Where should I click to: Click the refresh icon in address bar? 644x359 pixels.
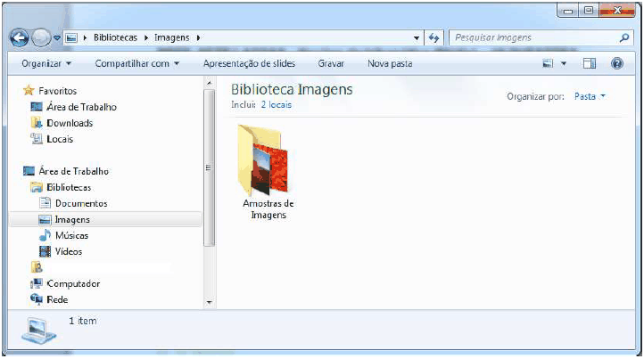click(434, 38)
